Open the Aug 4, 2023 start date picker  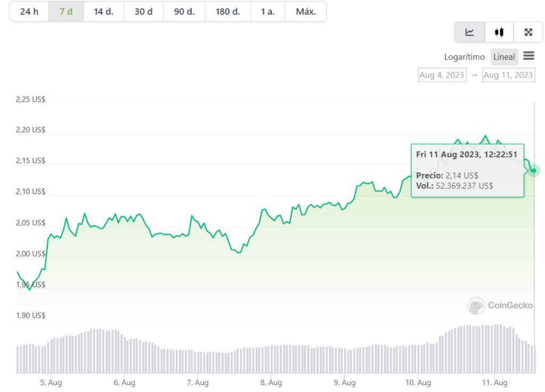pos(442,75)
